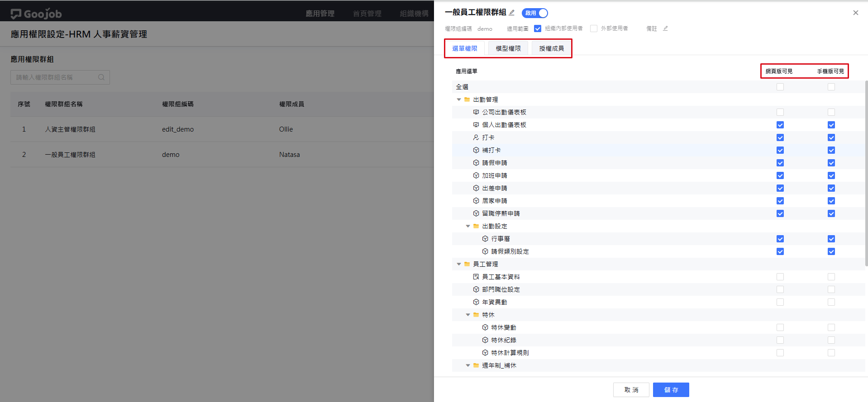
Task: Click the cube icon beside 留職停薪申請
Action: point(476,213)
